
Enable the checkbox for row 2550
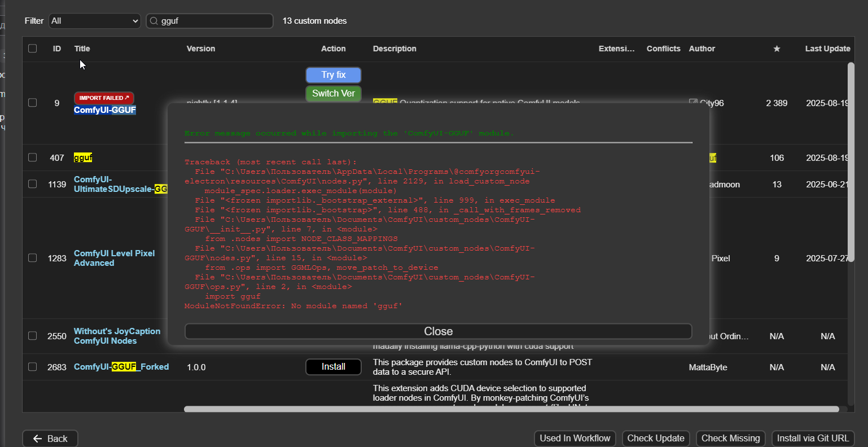[33, 336]
